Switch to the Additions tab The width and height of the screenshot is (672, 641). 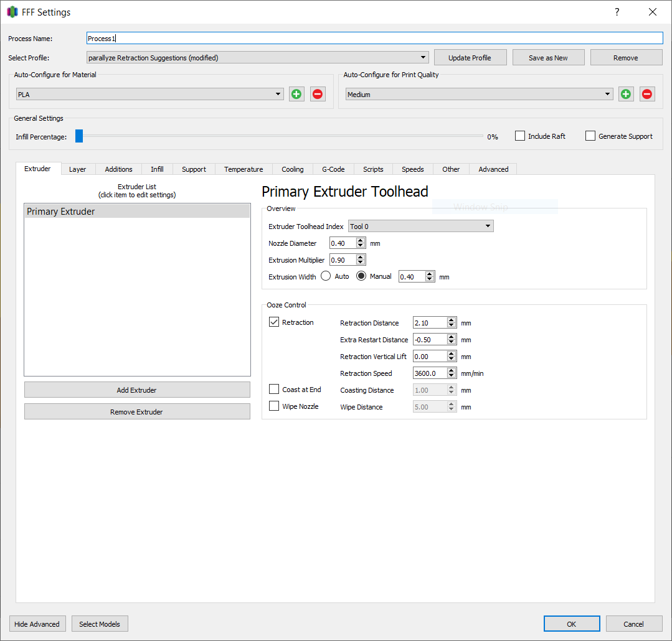(119, 169)
